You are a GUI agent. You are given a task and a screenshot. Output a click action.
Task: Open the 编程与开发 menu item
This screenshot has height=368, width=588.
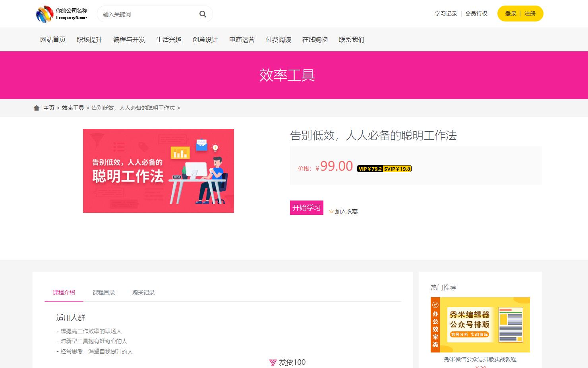coord(129,40)
